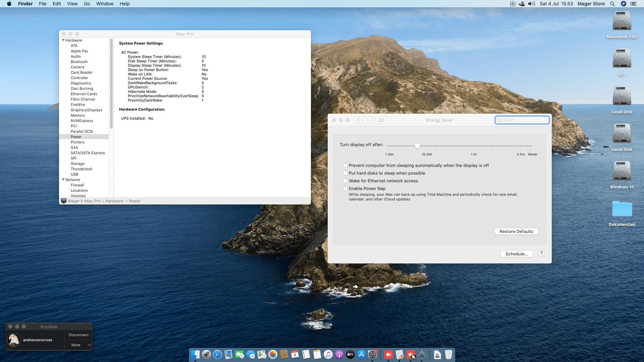644x362 pixels.
Task: Open the Window menu in menu bar
Action: pos(105,4)
